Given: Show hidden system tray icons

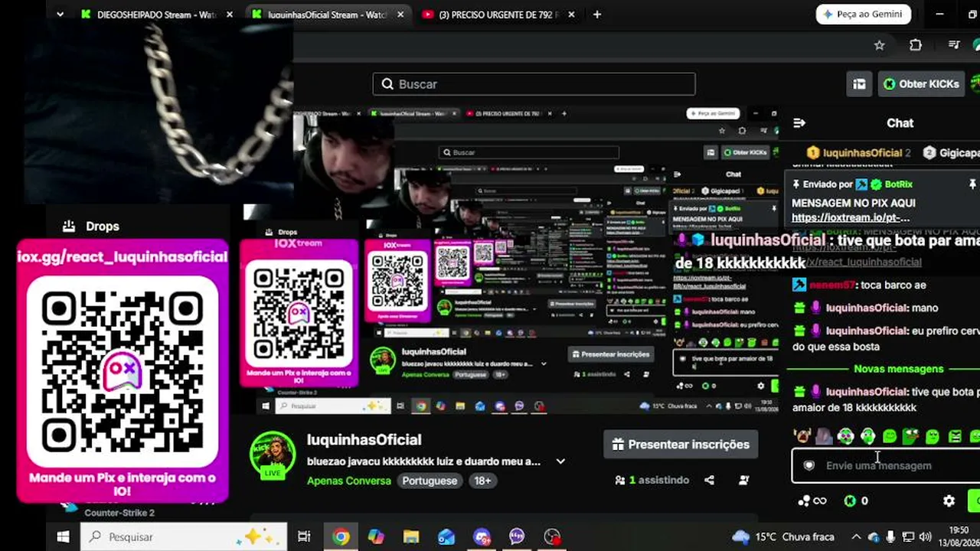Looking at the screenshot, I should click(x=857, y=536).
